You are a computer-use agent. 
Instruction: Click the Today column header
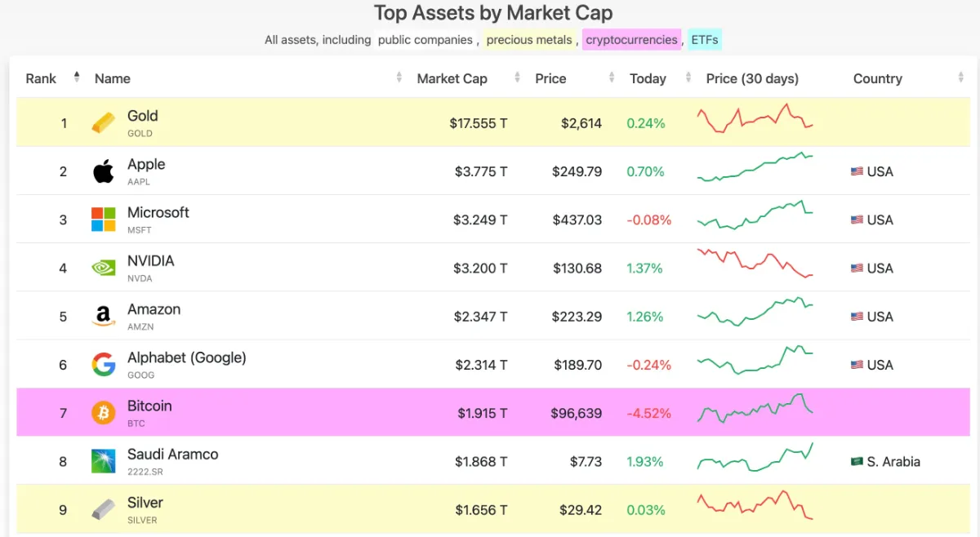648,78
